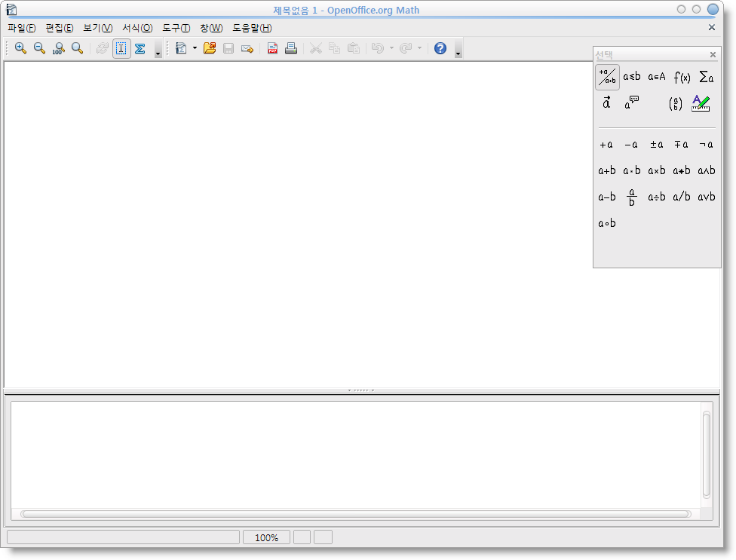This screenshot has height=560, width=736.
Task: Select Attributes category (vector a)
Action: point(607,103)
